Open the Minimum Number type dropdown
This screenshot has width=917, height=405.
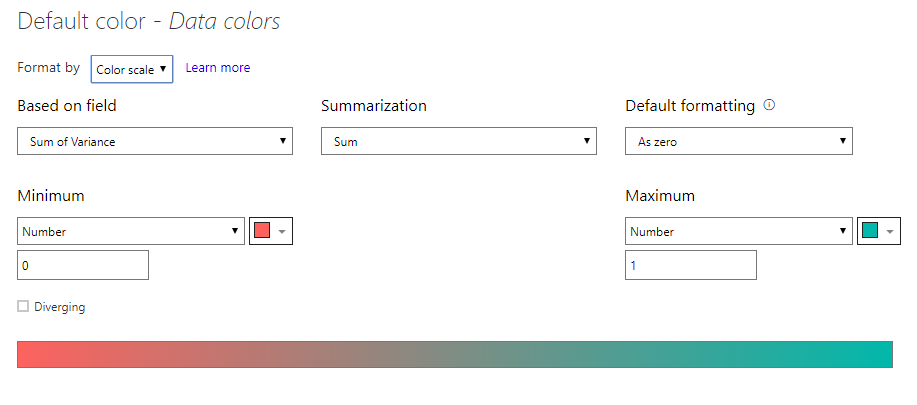click(131, 231)
